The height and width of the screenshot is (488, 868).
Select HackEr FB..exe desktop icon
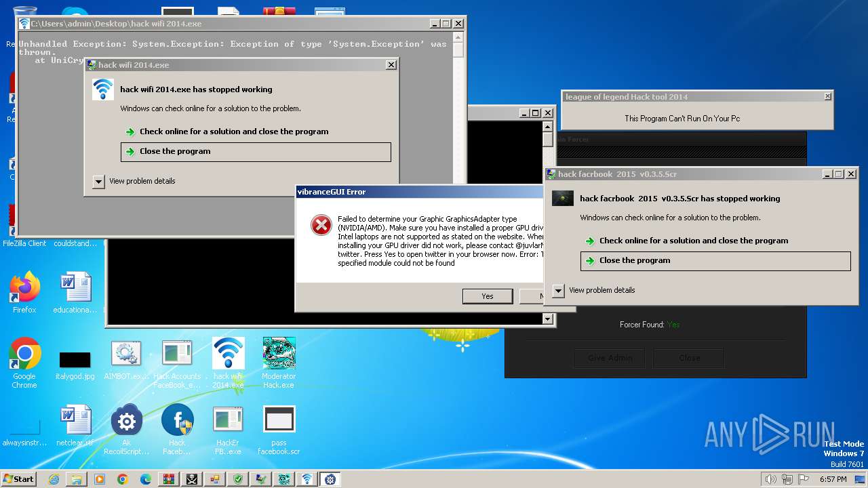click(x=228, y=430)
